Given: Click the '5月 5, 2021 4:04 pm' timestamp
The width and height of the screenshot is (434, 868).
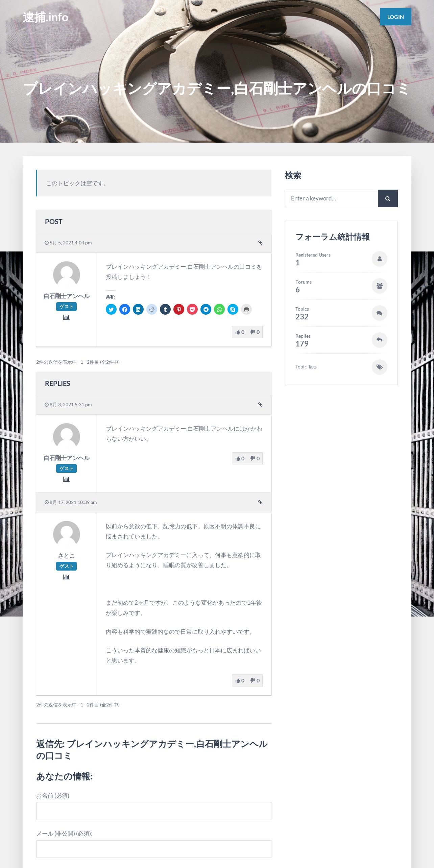Looking at the screenshot, I should click(x=71, y=243).
